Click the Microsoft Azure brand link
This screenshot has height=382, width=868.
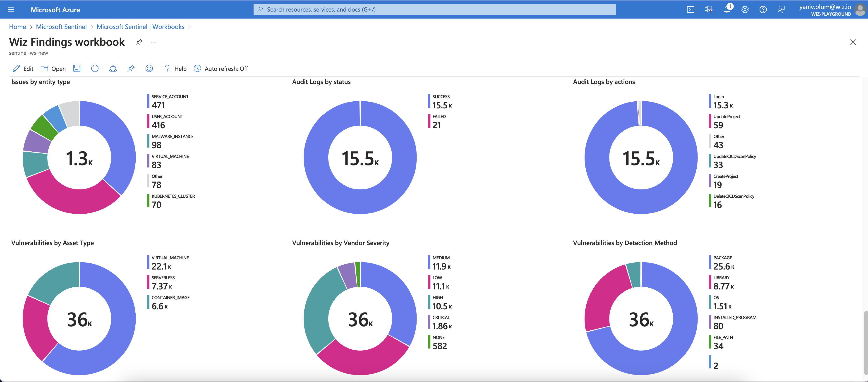point(55,10)
